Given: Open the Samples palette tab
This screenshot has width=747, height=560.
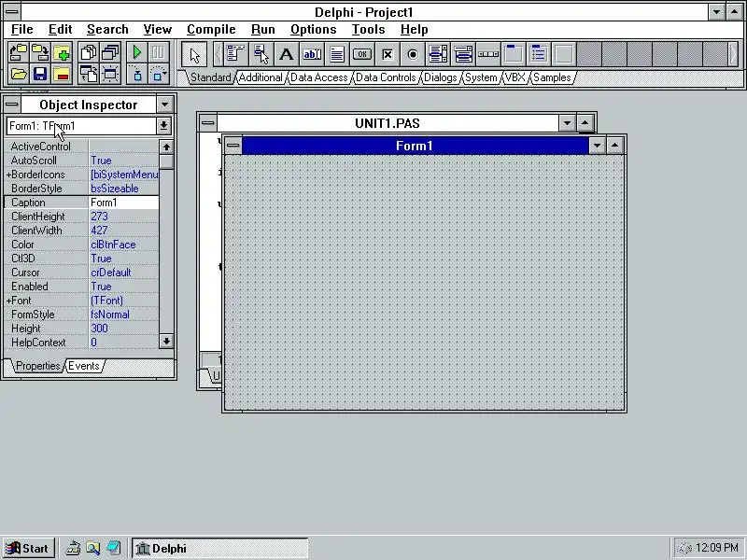Looking at the screenshot, I should [x=552, y=77].
